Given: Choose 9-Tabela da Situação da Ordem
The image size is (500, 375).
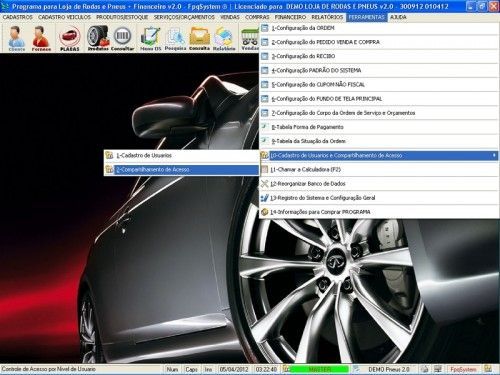Looking at the screenshot, I should (x=379, y=141).
